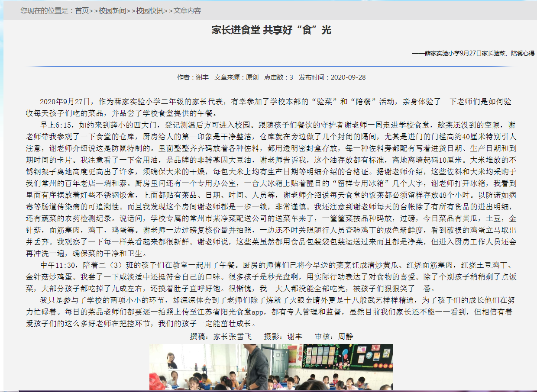
Task: Click the 撰稿：家长张雪飞 credit
Action: coord(220,336)
